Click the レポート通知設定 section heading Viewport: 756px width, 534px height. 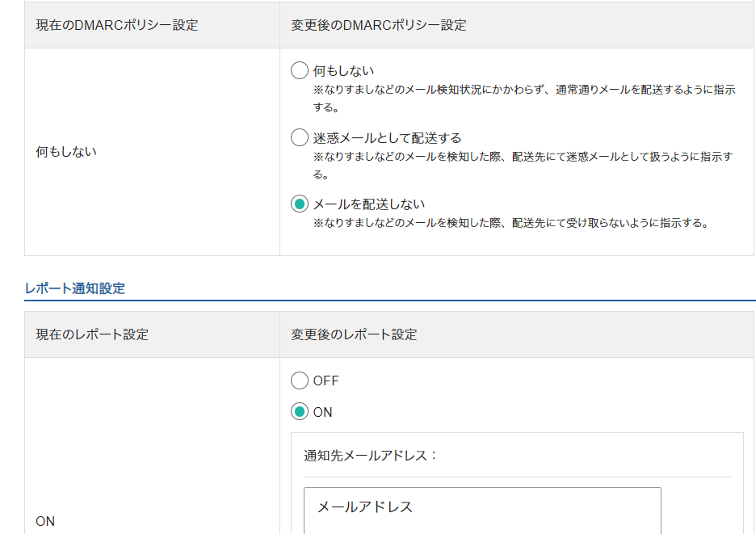(75, 288)
